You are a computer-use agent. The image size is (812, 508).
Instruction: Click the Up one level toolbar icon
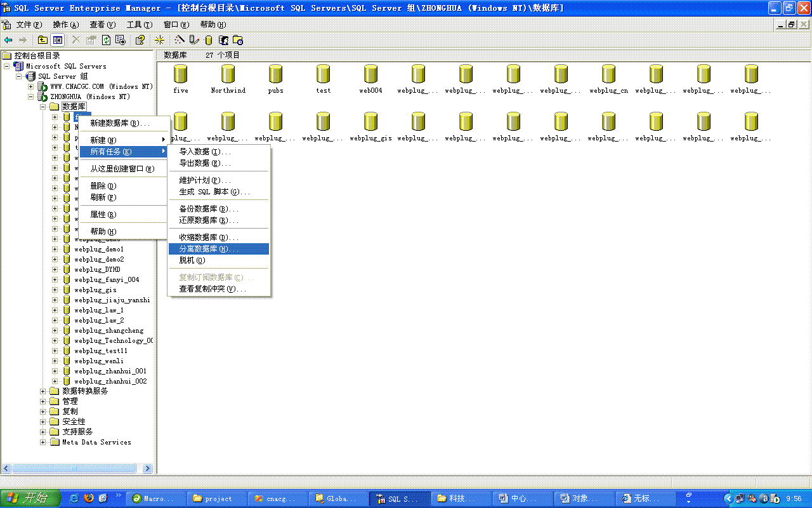(43, 40)
